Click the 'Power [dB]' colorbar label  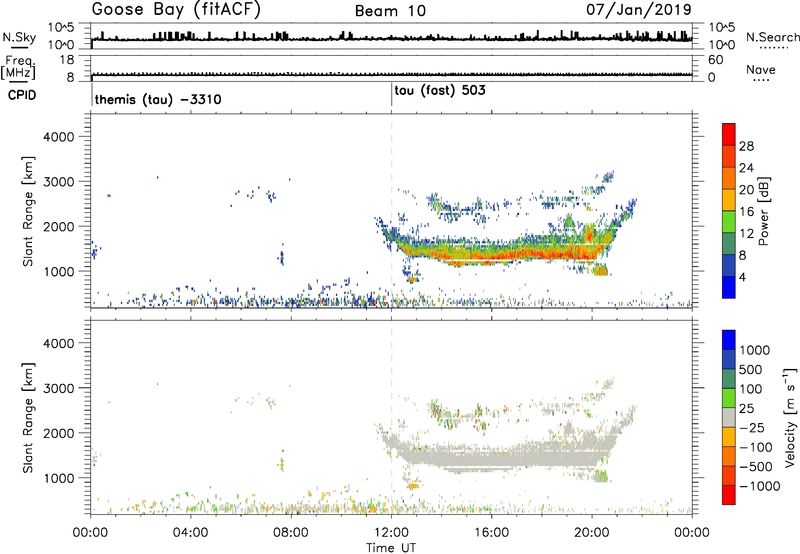coord(763,211)
